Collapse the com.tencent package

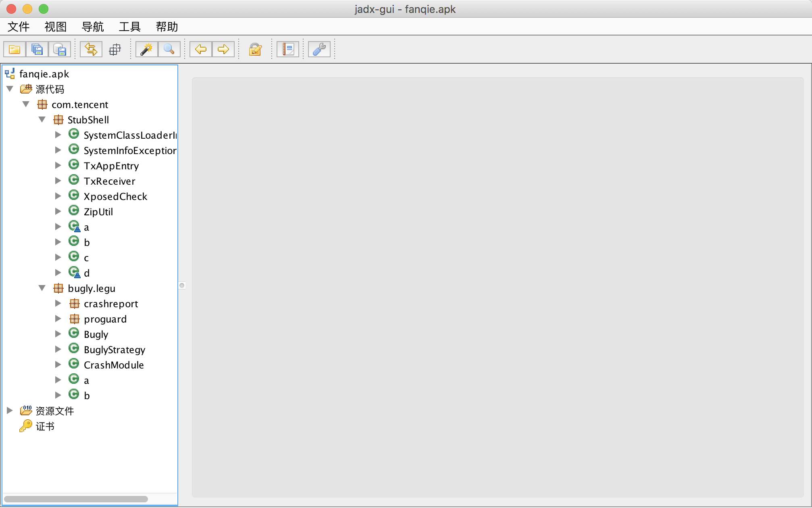point(26,104)
